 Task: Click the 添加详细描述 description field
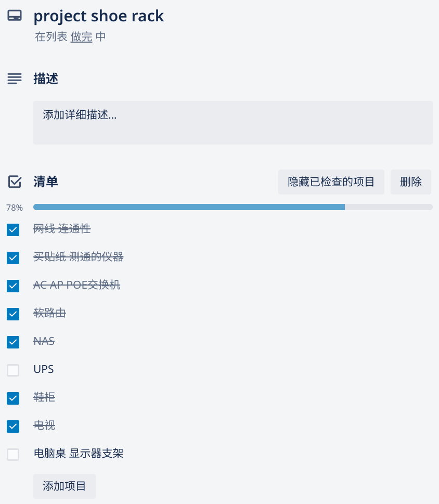pos(233,122)
